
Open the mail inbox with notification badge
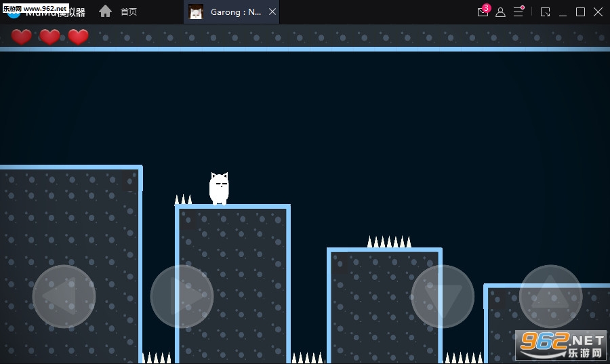click(x=483, y=12)
